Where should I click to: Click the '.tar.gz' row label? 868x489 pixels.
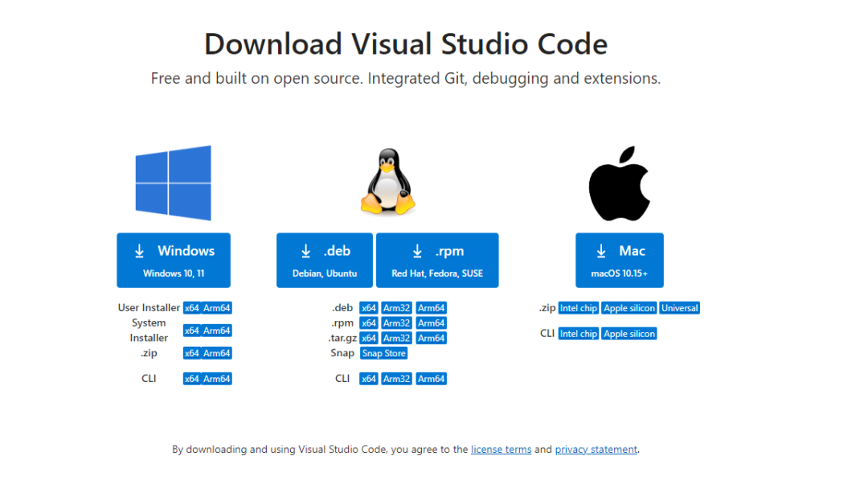[342, 338]
